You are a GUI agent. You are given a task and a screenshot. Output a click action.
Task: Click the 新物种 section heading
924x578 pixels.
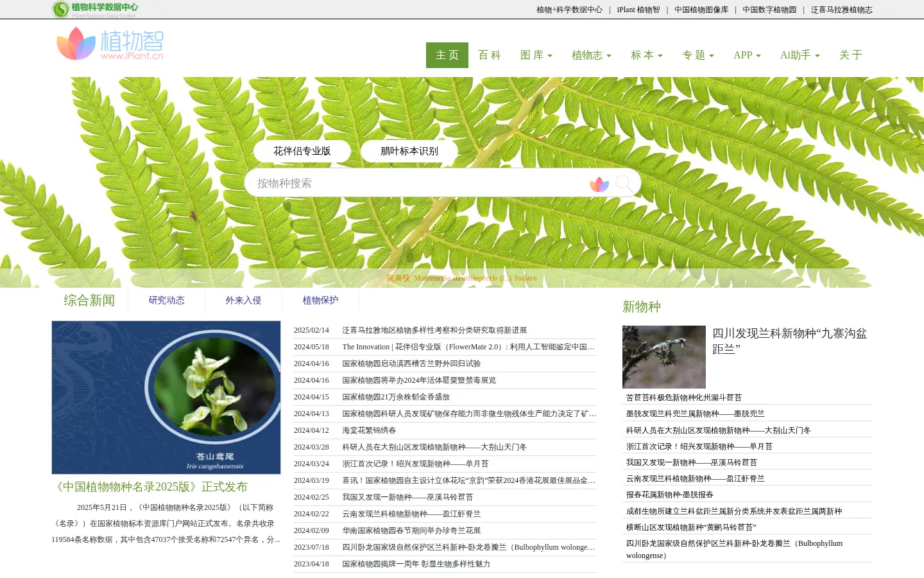tap(642, 307)
